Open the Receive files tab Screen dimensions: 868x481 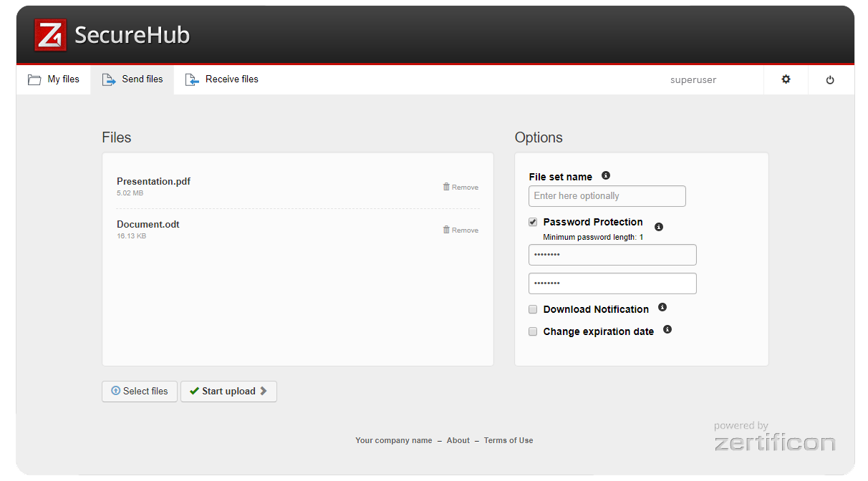[222, 79]
